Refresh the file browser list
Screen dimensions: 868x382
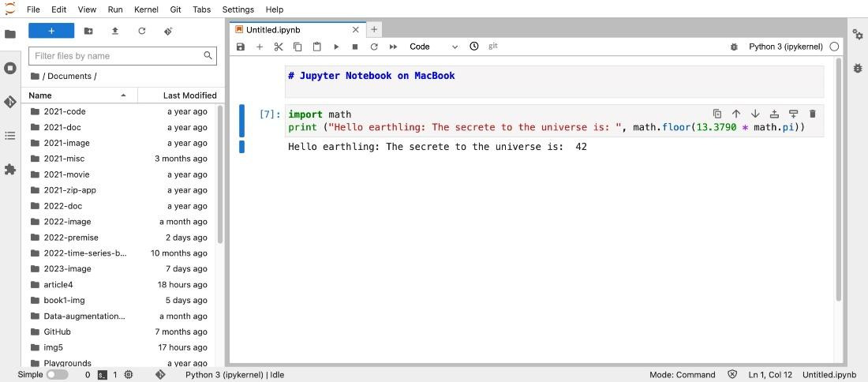(142, 31)
